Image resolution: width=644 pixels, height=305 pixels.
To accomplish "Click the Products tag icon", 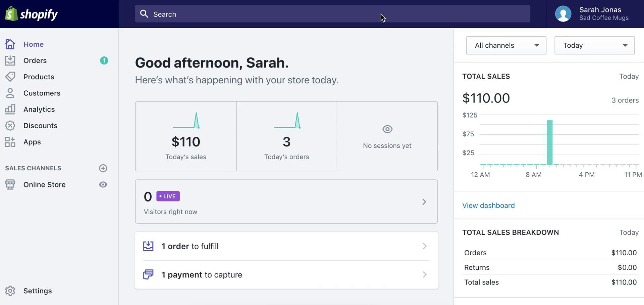I will (x=10, y=77).
